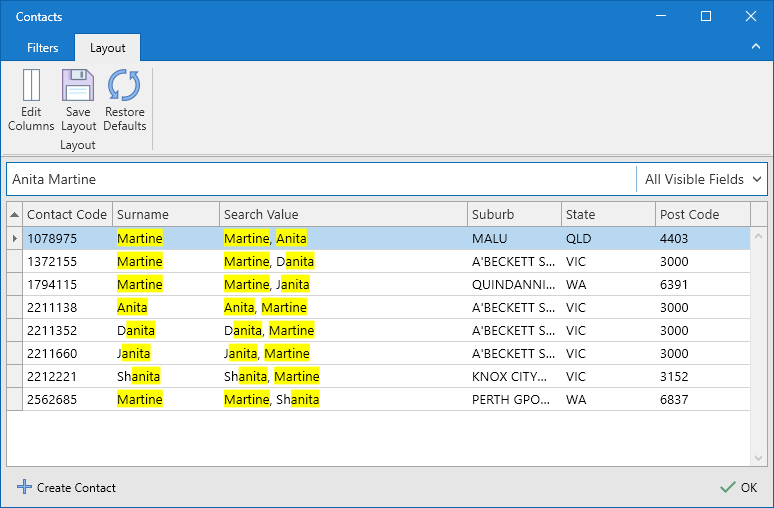Click the row indicator arrow for 1078975

(x=14, y=238)
